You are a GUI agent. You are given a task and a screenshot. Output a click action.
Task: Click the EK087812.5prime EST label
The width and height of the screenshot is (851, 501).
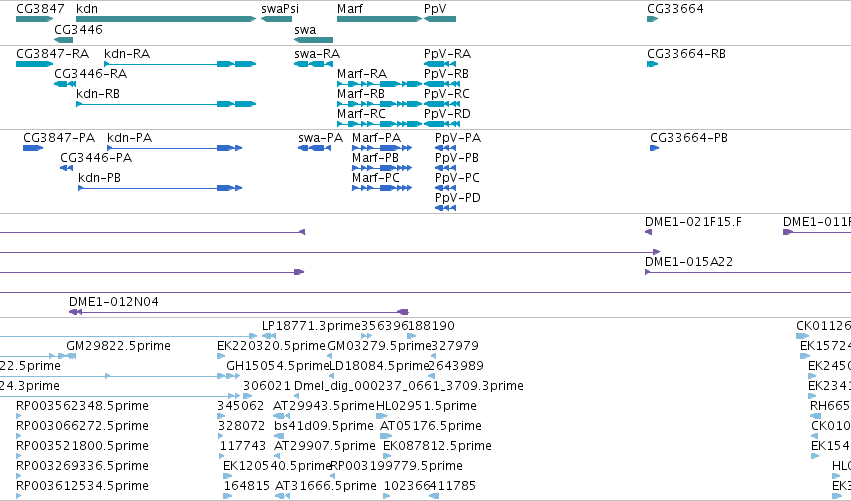pos(437,446)
